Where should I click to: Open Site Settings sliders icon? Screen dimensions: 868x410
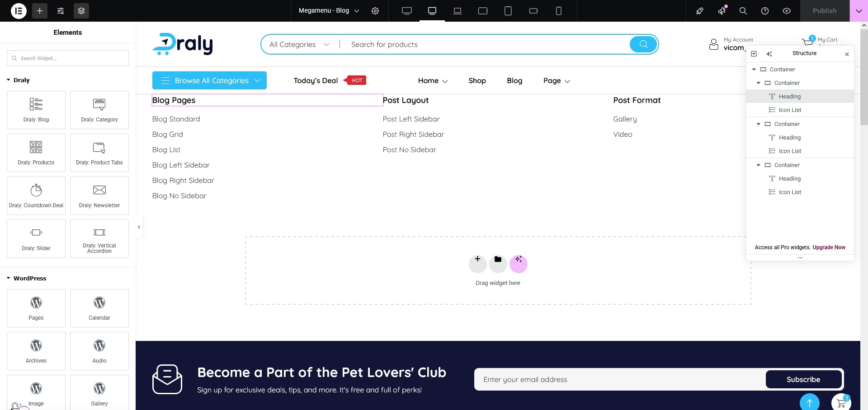click(x=61, y=11)
